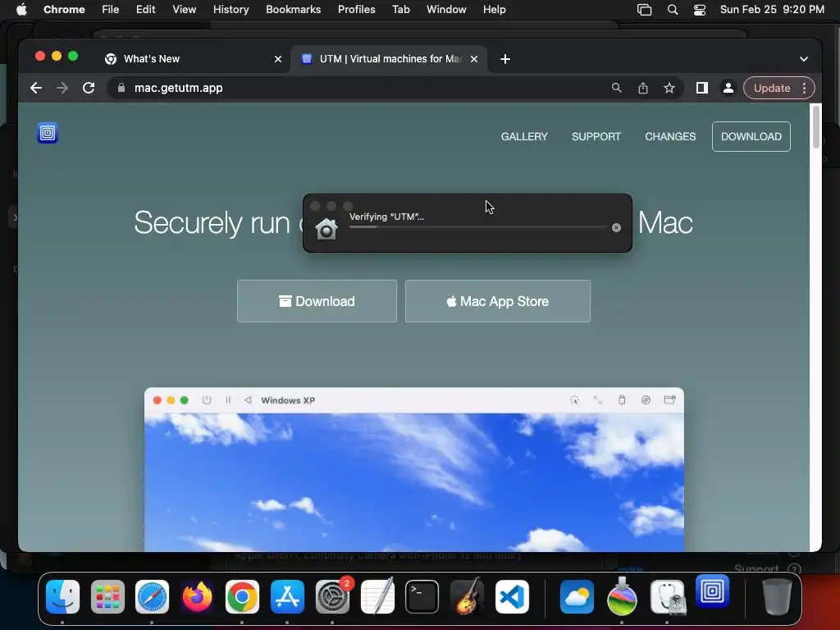Launch Firefox from the Dock
Viewport: 840px width, 630px height.
197,596
